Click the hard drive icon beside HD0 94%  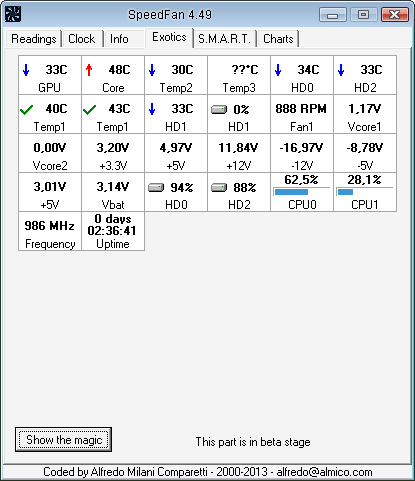pyautogui.click(x=156, y=187)
